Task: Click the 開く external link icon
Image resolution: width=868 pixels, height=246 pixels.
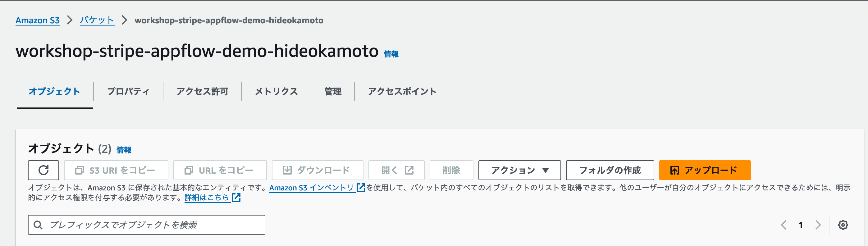Action: pos(409,170)
